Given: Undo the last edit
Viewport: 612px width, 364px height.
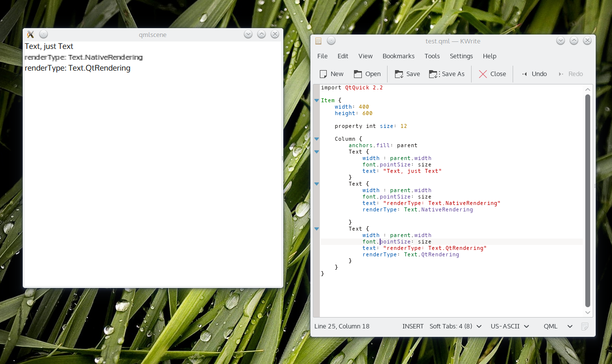Looking at the screenshot, I should (525, 74).
